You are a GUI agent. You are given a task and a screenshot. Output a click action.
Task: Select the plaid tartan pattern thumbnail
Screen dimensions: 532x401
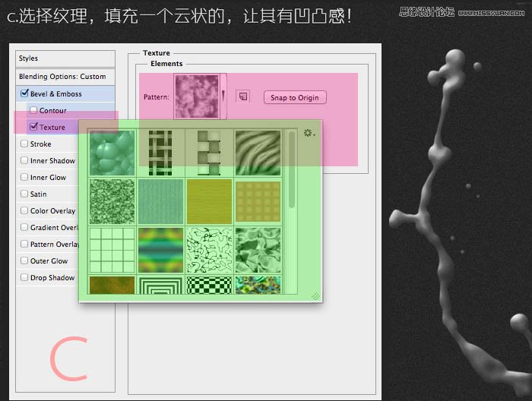[x=160, y=153]
